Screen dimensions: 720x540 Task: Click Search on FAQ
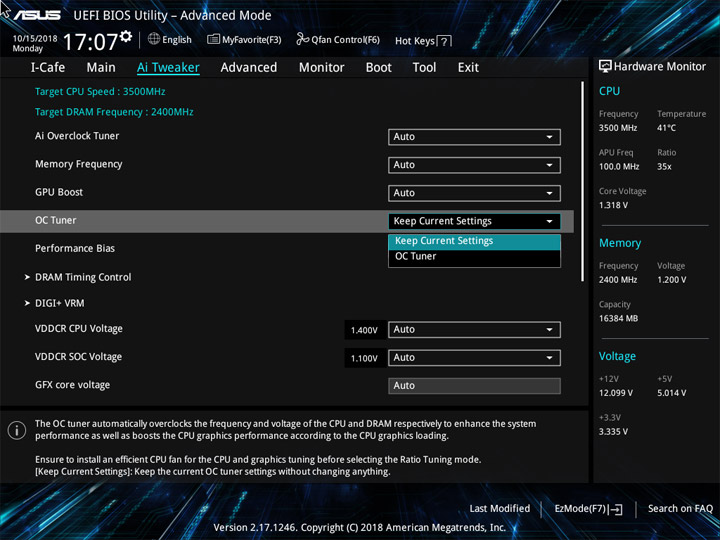680,509
